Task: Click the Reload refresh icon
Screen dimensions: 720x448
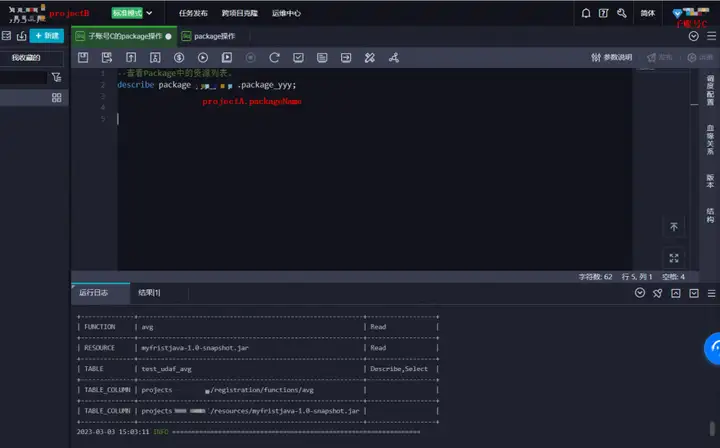Action: [275, 57]
